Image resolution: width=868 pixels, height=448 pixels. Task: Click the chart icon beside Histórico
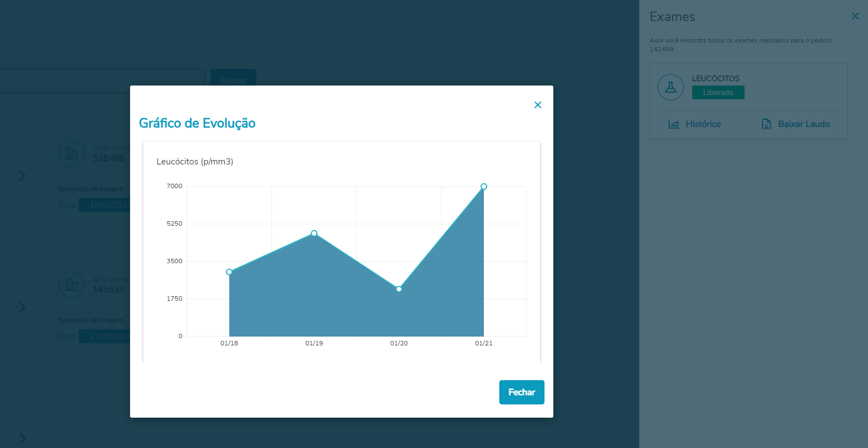674,124
